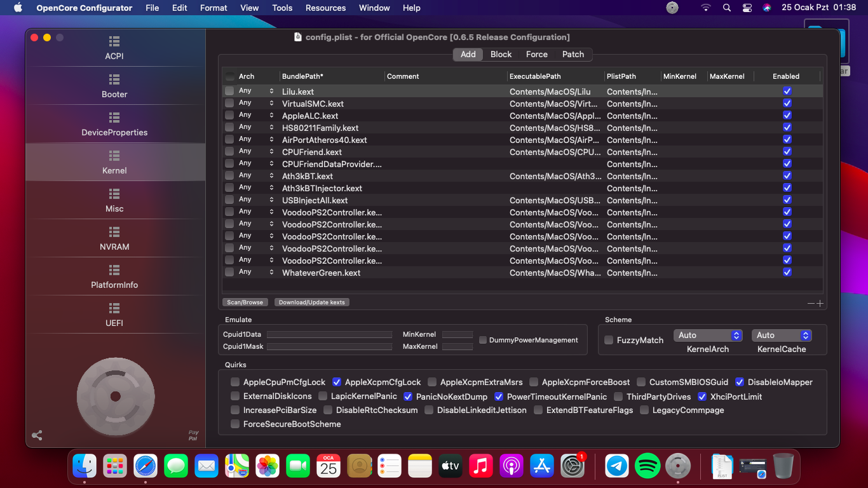Click the Download/Update kexts button
The width and height of the screenshot is (868, 488).
coord(311,302)
